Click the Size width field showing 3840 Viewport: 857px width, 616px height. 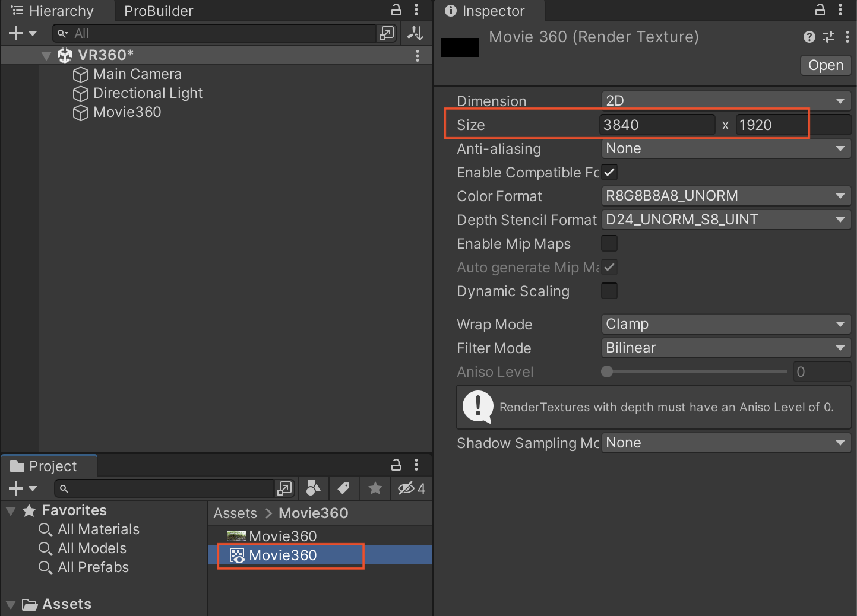pyautogui.click(x=656, y=125)
